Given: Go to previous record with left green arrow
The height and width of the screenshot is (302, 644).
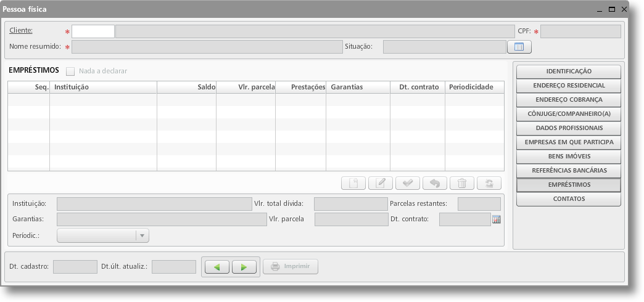Looking at the screenshot, I should tap(217, 267).
